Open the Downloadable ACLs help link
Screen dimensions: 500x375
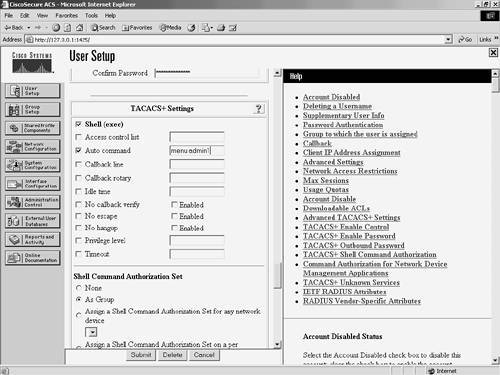pos(336,208)
